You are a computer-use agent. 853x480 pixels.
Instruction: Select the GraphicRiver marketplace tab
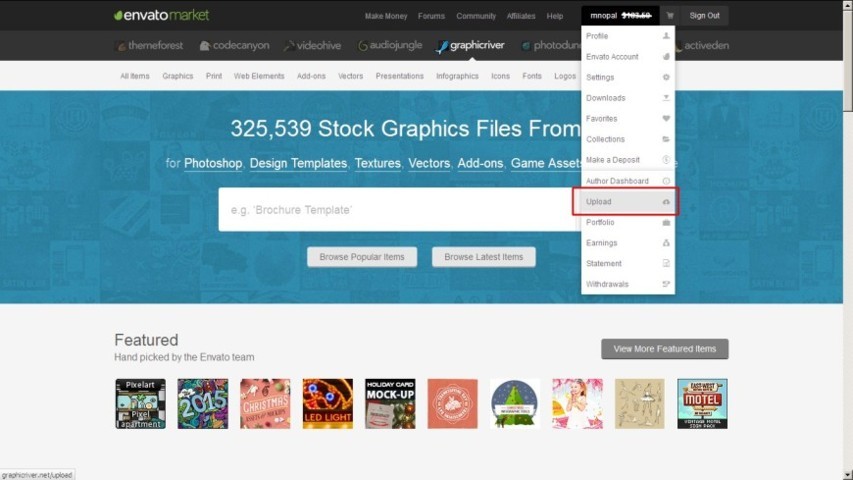coord(471,46)
